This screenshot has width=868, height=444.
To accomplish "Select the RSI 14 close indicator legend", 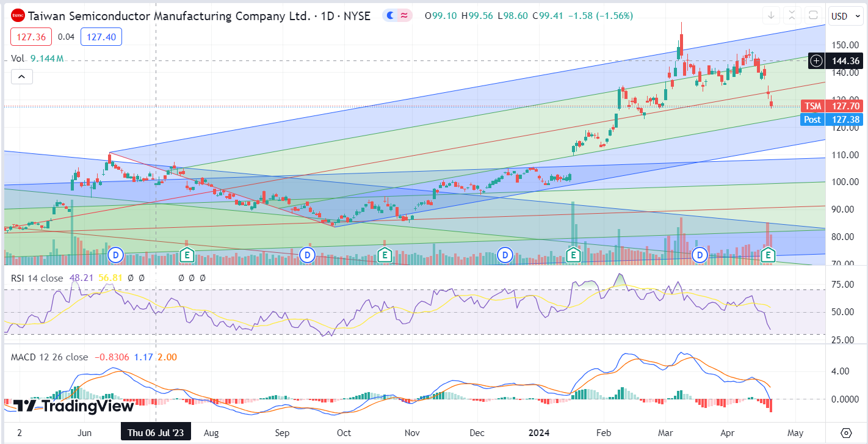I will [37, 278].
